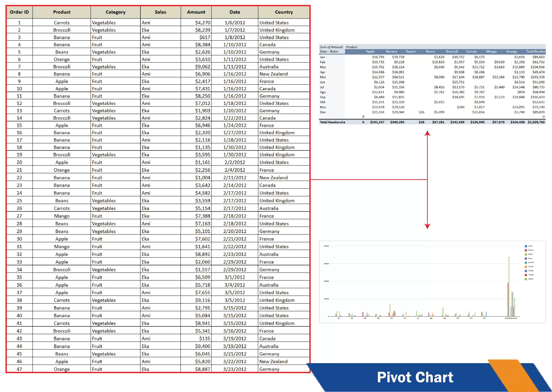This screenshot has width=552, height=392.
Task: Click the Banana legend entry
Action: 531,250
